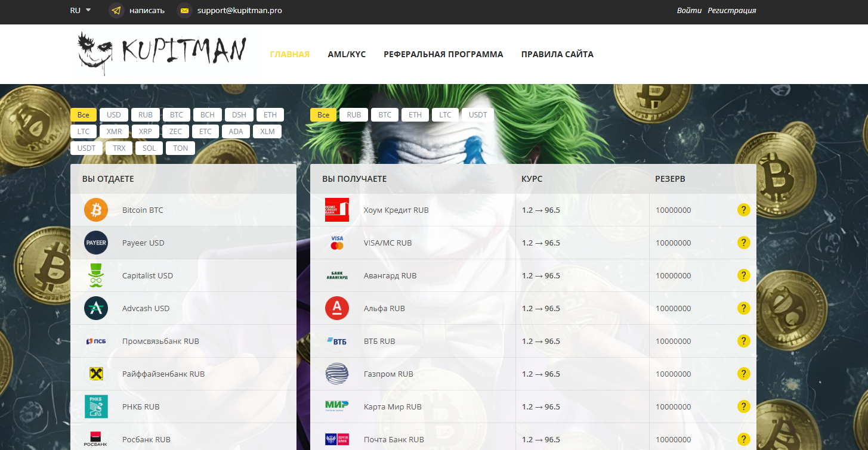
Task: Select the Росбанк icon
Action: [96, 439]
